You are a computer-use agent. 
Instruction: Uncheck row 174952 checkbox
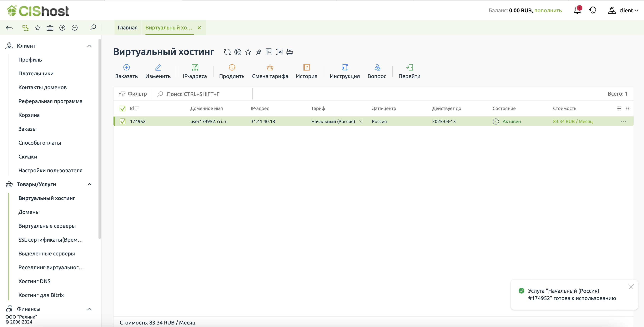point(123,122)
